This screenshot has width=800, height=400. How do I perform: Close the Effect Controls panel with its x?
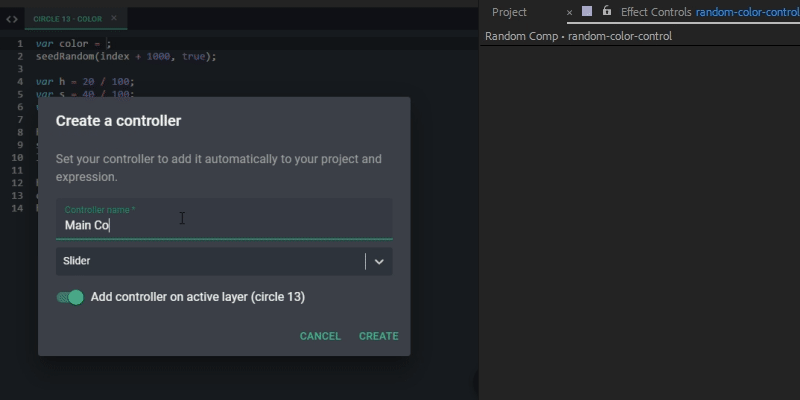(570, 13)
